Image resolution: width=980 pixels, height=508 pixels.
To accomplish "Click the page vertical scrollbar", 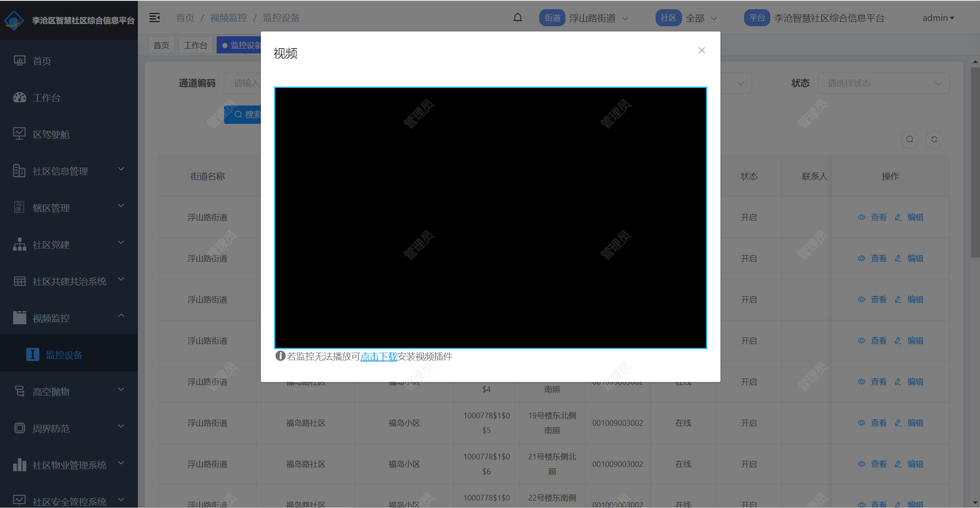I will pyautogui.click(x=975, y=162).
